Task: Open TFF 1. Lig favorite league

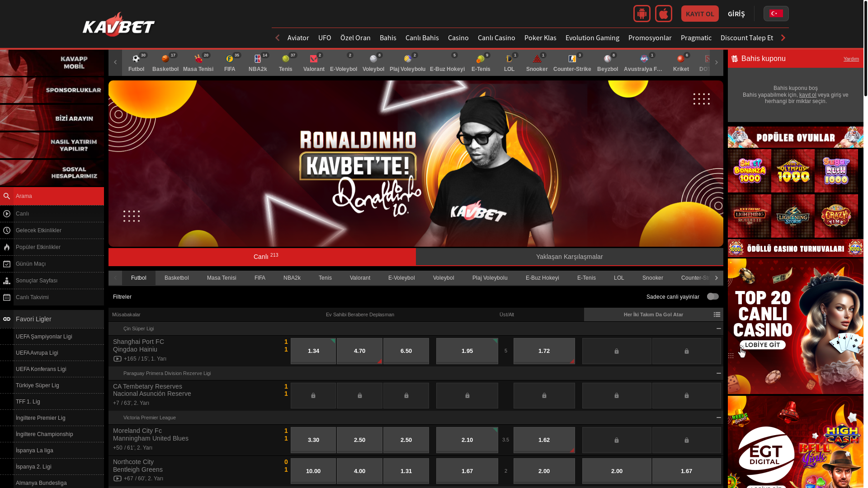Action: tap(52, 402)
